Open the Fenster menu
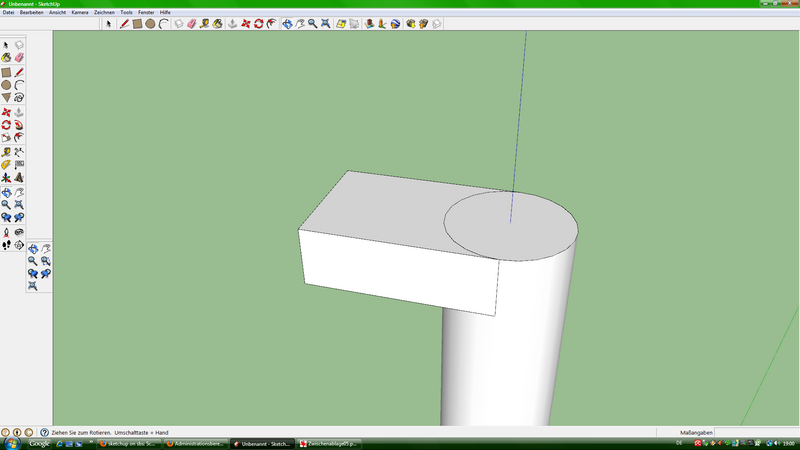The width and height of the screenshot is (800, 450). click(x=146, y=12)
